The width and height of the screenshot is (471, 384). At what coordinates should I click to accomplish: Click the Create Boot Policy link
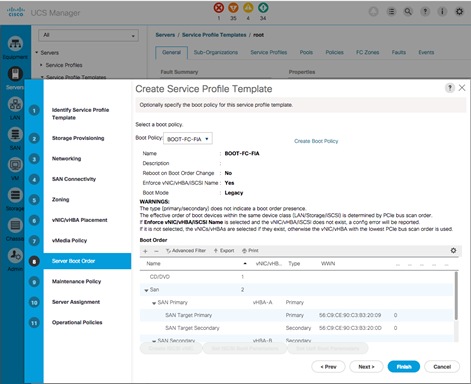(316, 141)
